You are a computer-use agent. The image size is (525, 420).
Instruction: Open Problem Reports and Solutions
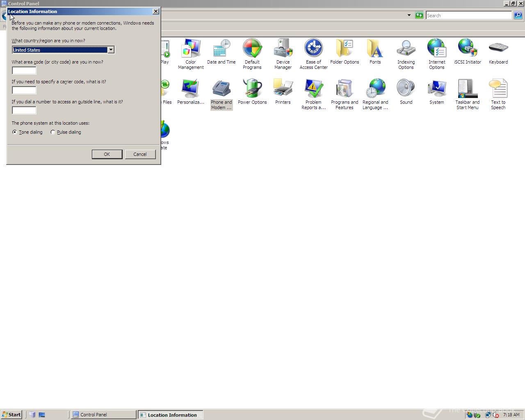coord(314,94)
